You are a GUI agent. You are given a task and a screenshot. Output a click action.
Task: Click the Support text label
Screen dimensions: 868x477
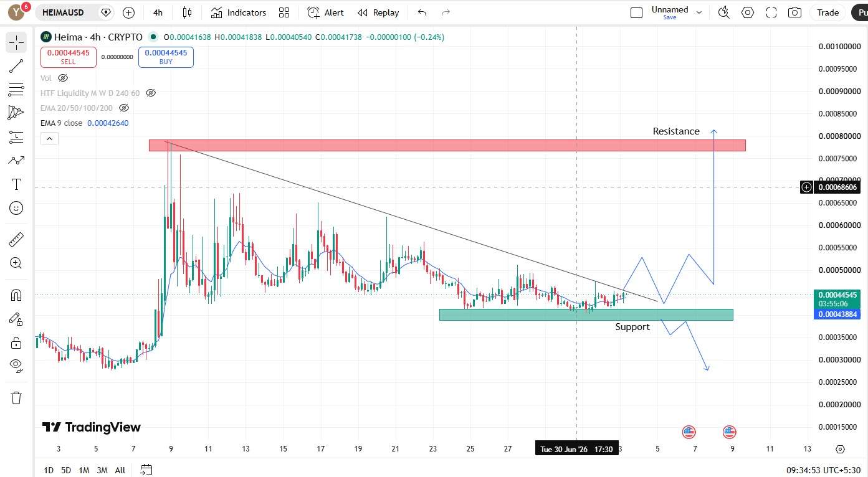click(632, 327)
